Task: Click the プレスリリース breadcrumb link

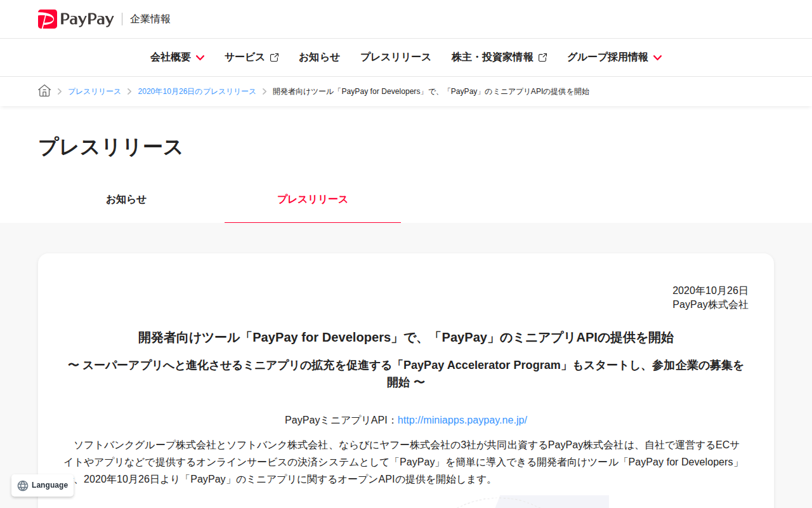Action: 95,91
